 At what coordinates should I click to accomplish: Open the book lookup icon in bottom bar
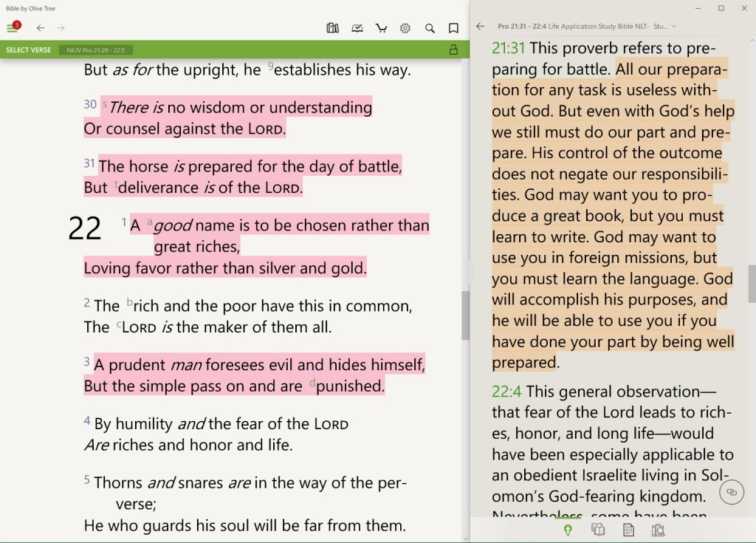pyautogui.click(x=658, y=530)
